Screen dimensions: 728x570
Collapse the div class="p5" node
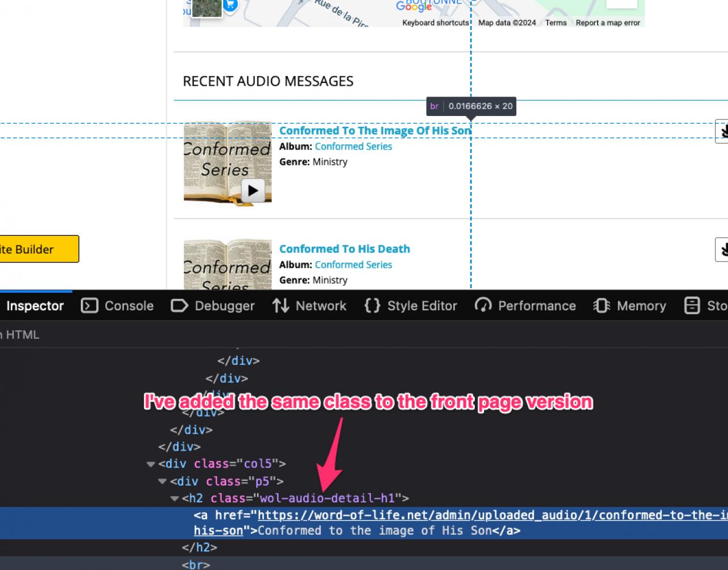pyautogui.click(x=163, y=482)
